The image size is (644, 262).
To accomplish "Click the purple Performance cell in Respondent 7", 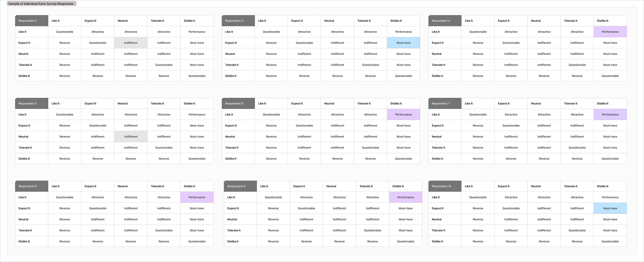I will [610, 115].
